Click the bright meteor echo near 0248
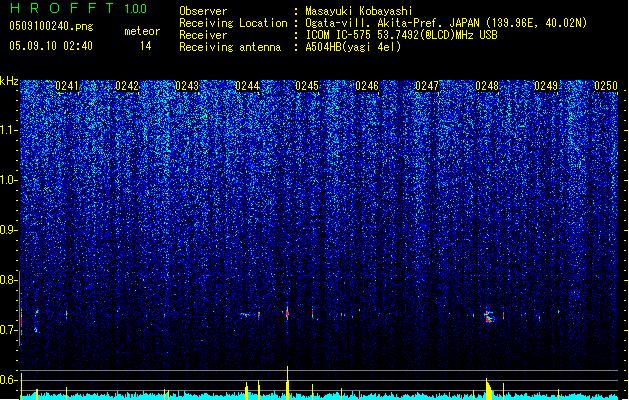Screen dimensions: 629x400 point(489,317)
